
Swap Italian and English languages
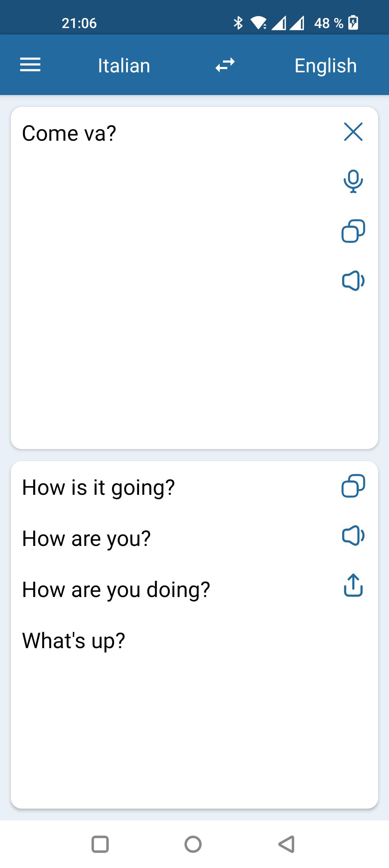pyautogui.click(x=225, y=65)
